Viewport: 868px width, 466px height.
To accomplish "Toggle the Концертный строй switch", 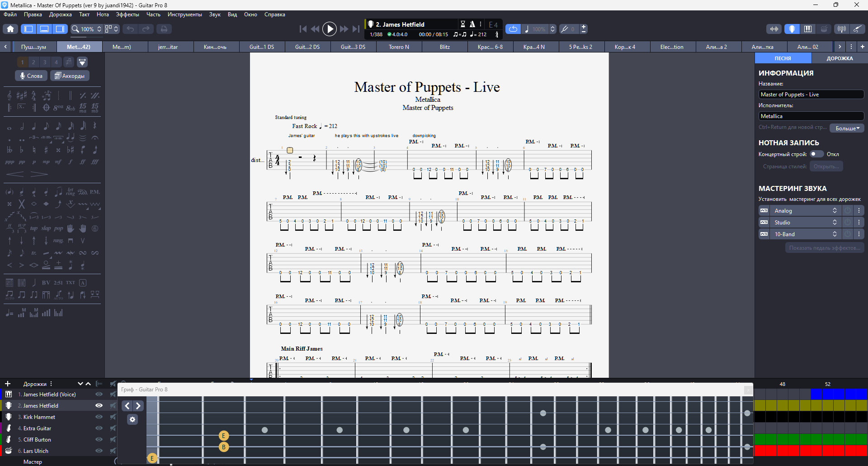I will pyautogui.click(x=816, y=154).
